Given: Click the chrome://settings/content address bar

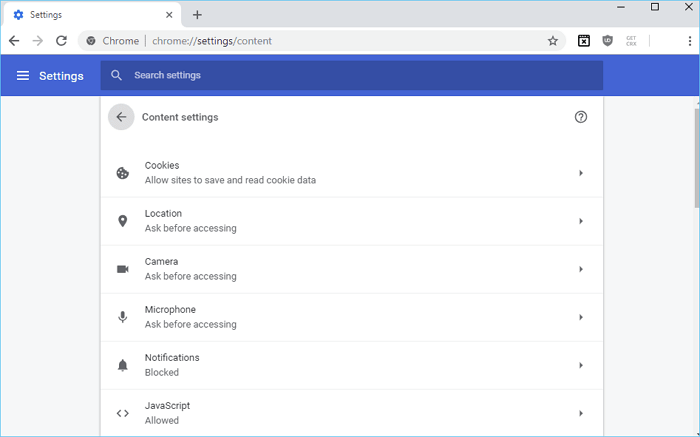Looking at the screenshot, I should tap(321, 41).
